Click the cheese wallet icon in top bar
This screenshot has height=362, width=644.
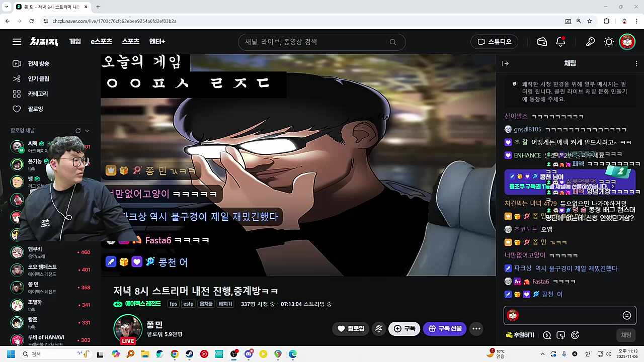coord(542,42)
